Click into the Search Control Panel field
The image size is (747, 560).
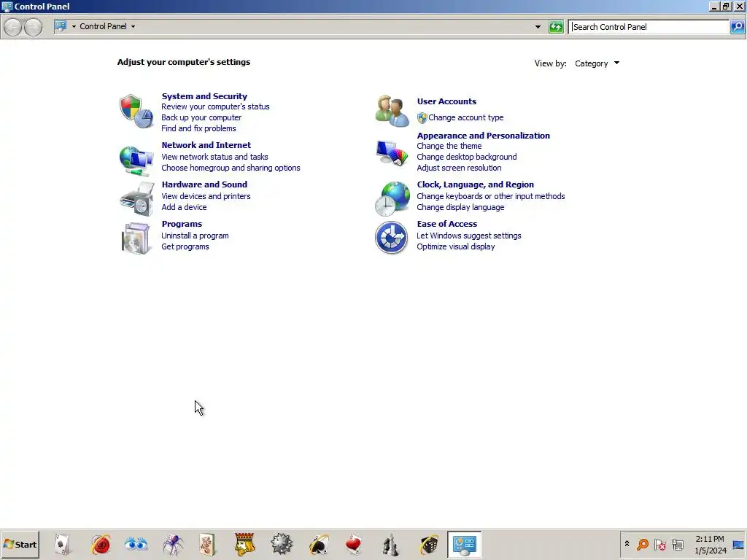(649, 27)
